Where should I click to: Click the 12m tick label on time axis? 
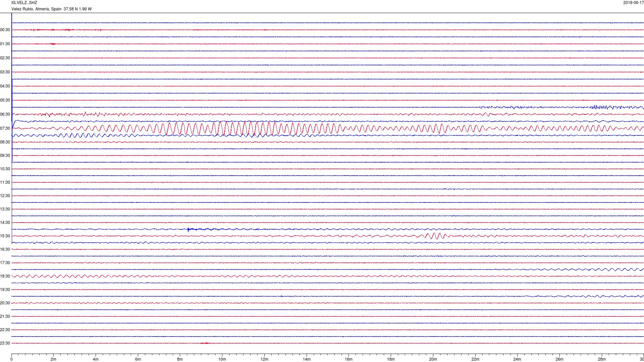(x=264, y=359)
